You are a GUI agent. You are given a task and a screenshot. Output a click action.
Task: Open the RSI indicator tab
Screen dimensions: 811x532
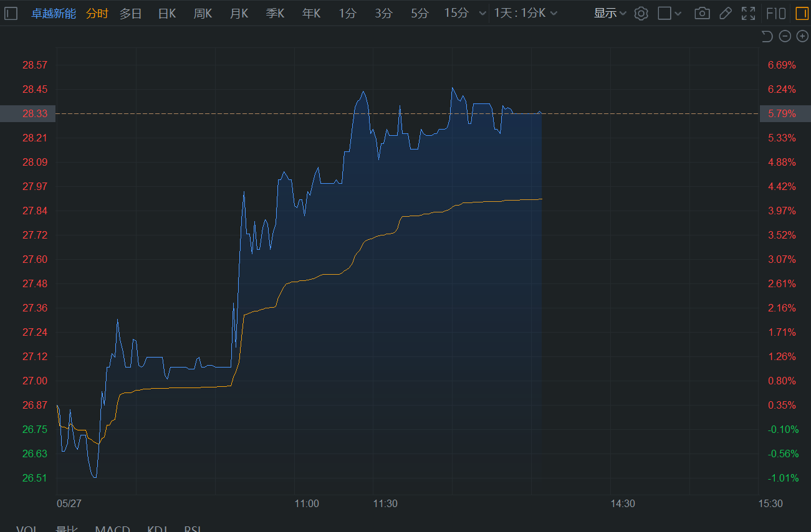[193, 530]
